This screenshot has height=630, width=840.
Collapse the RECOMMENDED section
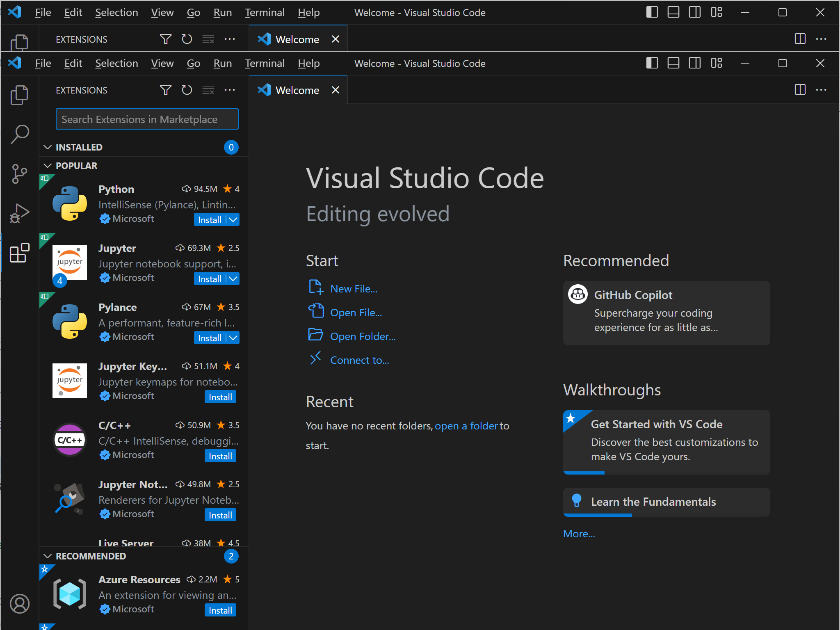click(144, 556)
